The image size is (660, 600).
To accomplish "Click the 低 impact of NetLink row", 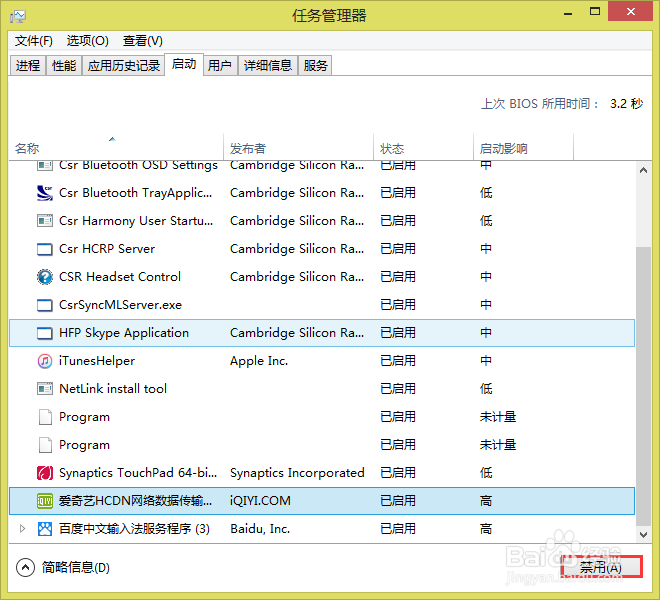I will [486, 389].
